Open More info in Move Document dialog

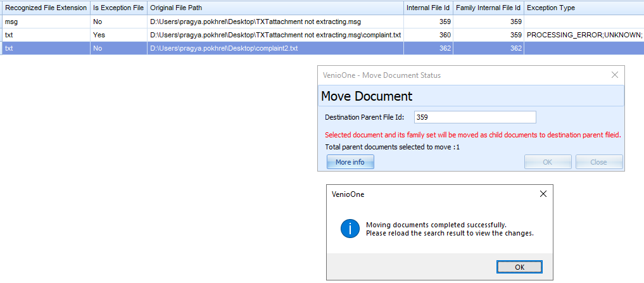tap(350, 162)
